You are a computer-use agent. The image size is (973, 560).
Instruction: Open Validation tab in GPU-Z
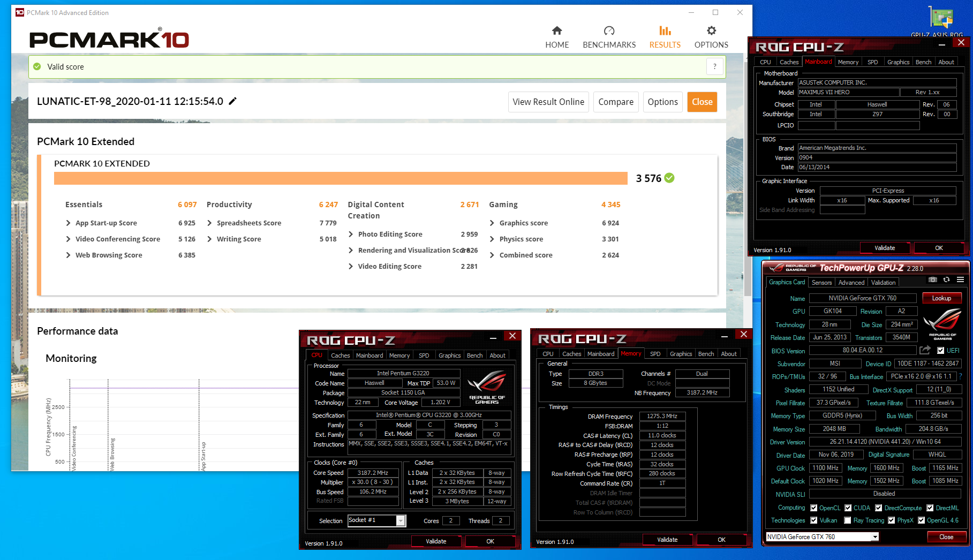point(883,283)
